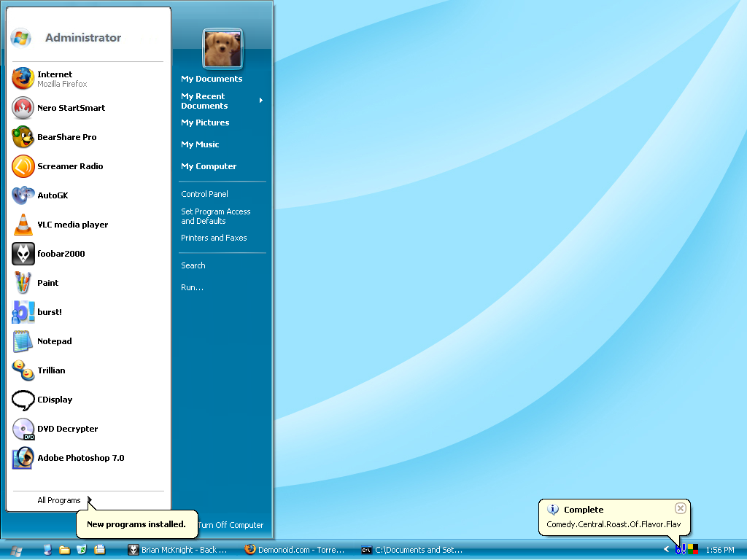
Task: Open Set Program Access and Defaults
Action: 216,216
